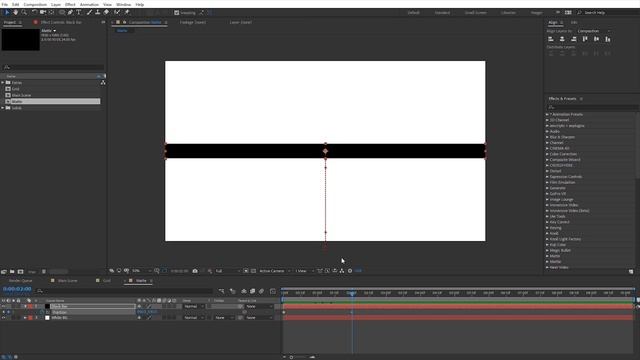Screen dimensions: 640x360
Task: Switch to the Small Screen workspace
Action: tap(476, 13)
